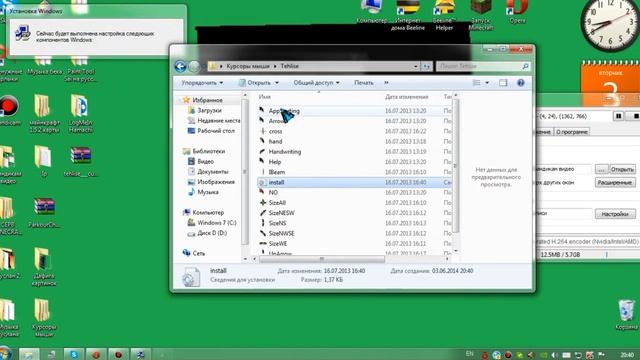The image size is (640, 360).
Task: Open Недавние места in navigation pane
Action: pyautogui.click(x=218, y=120)
